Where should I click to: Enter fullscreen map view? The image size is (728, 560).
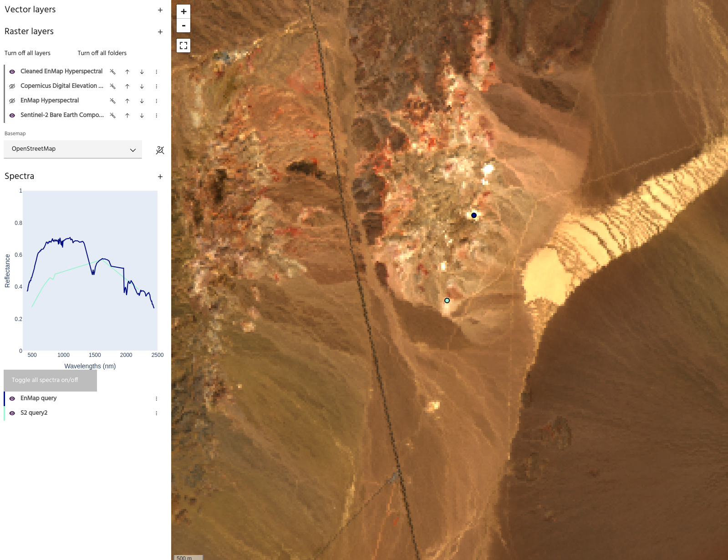coord(183,46)
